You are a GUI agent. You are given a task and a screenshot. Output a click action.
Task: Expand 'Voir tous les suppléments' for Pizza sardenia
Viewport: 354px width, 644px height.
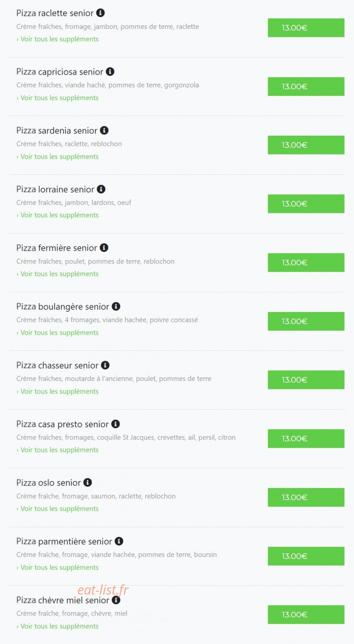coord(58,157)
